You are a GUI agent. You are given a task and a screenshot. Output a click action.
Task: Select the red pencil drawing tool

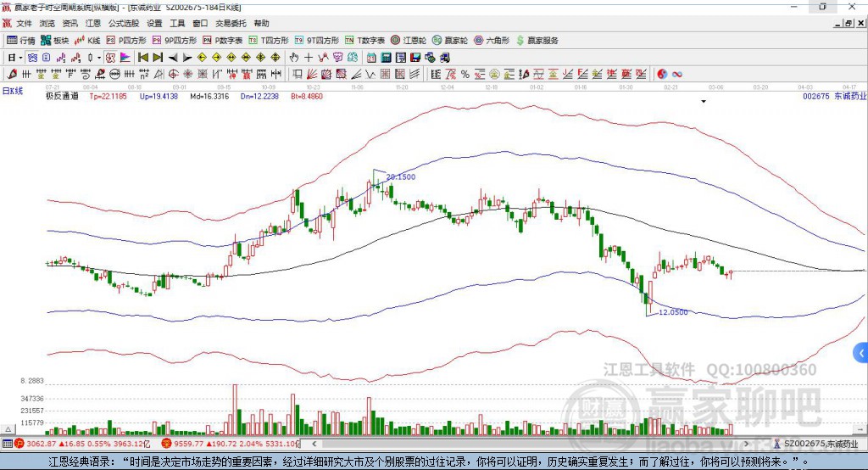[x=12, y=74]
